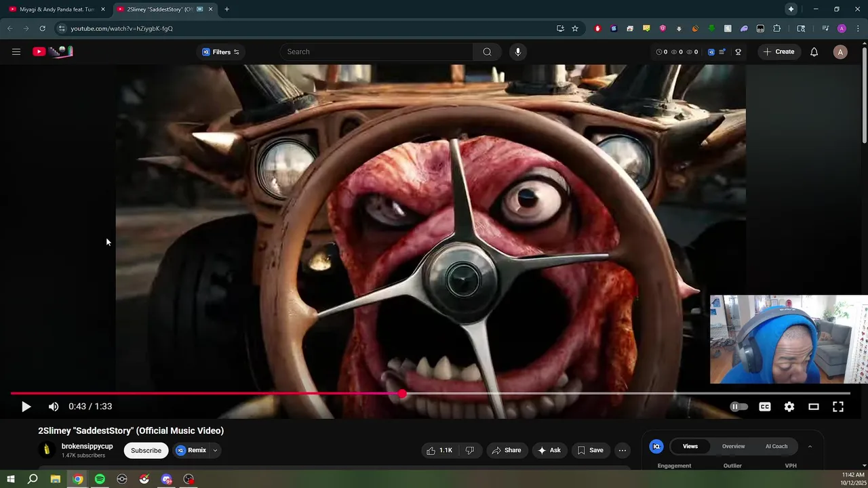Enter fullscreen mode
The width and height of the screenshot is (868, 488).
coord(838,407)
